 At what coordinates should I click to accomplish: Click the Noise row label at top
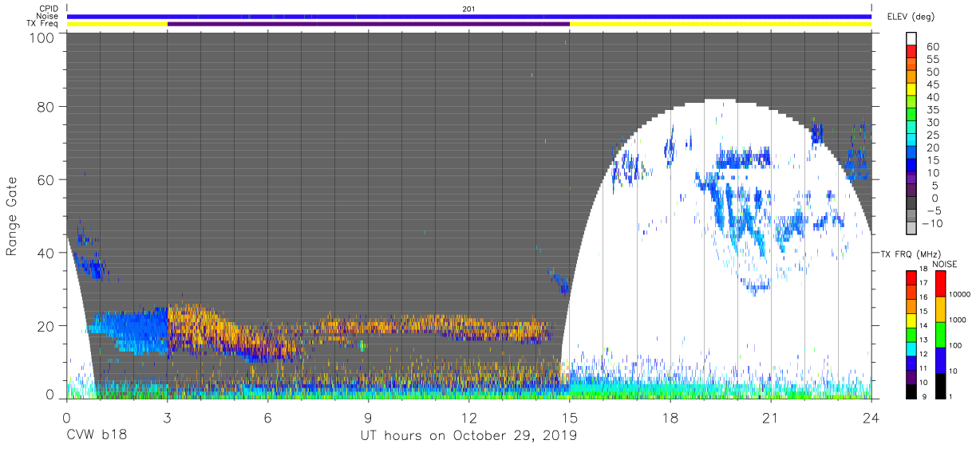(x=48, y=16)
